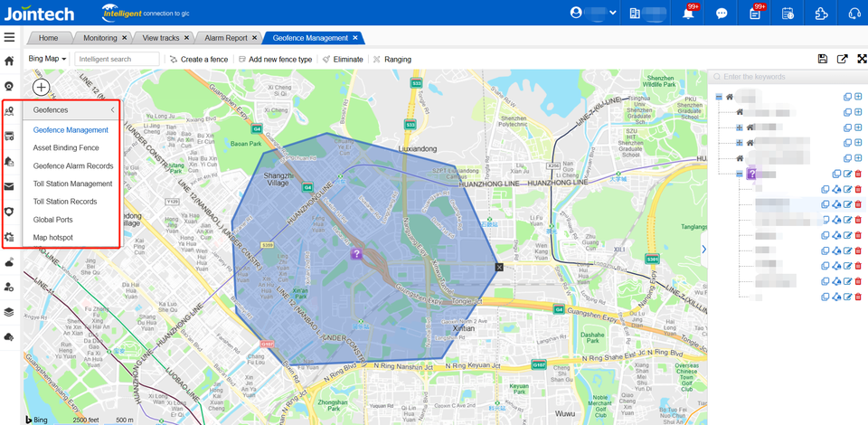This screenshot has height=425, width=868.
Task: Click the headset support icon
Action: (x=854, y=14)
